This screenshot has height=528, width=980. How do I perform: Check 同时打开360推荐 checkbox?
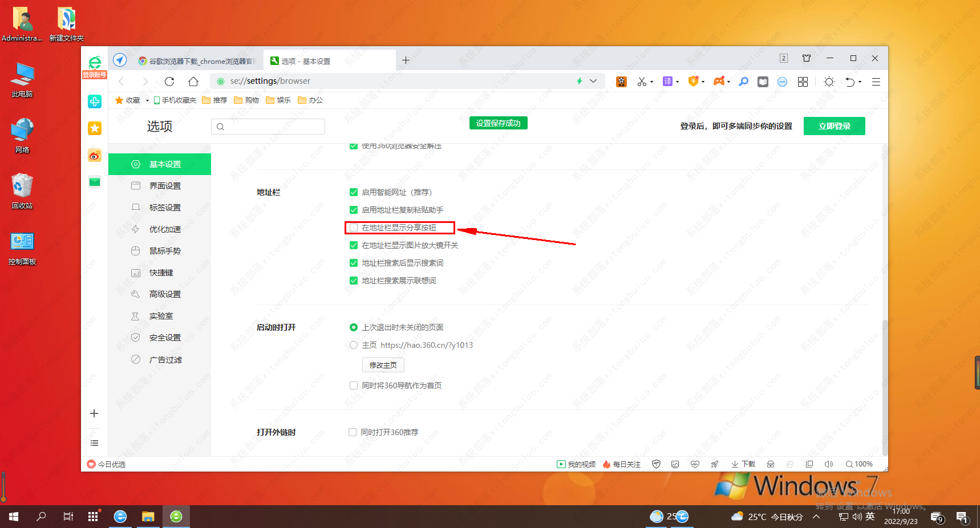(353, 432)
